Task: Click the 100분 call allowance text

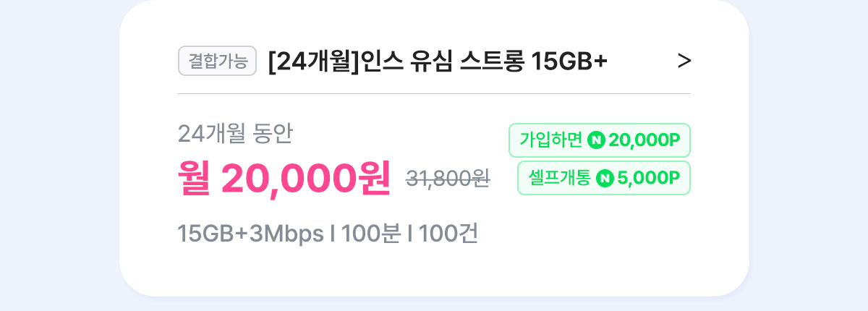Action: (371, 234)
